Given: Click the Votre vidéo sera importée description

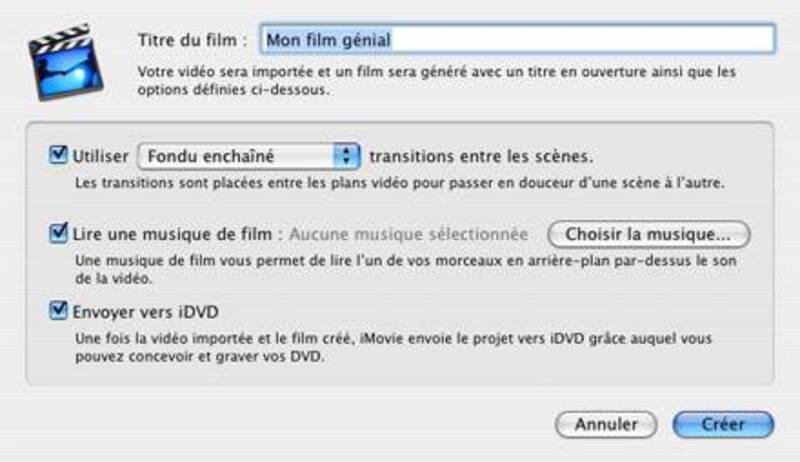Looking at the screenshot, I should click(x=437, y=81).
